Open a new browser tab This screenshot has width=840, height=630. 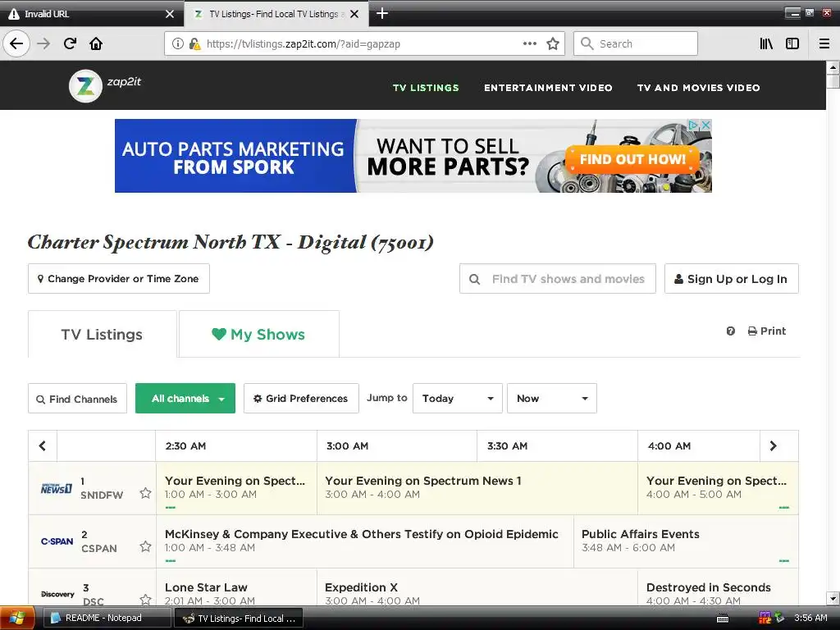382,13
